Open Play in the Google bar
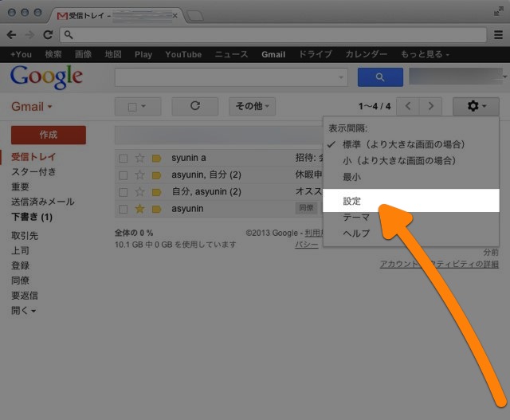This screenshot has height=420, width=510. tap(143, 54)
